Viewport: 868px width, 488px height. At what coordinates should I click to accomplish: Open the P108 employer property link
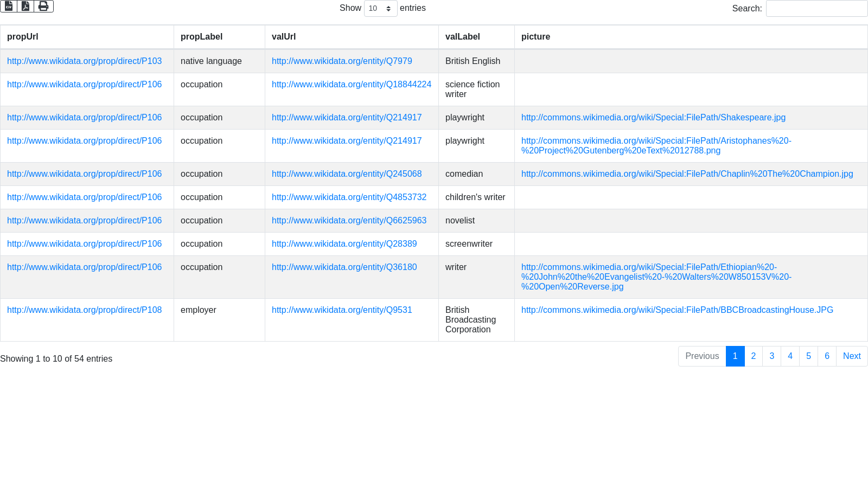coord(84,310)
